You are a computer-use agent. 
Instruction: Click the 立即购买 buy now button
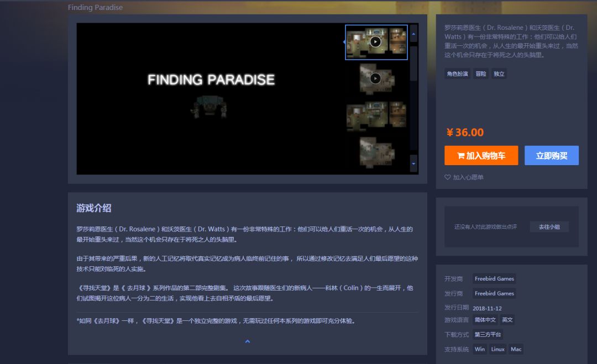[551, 156]
